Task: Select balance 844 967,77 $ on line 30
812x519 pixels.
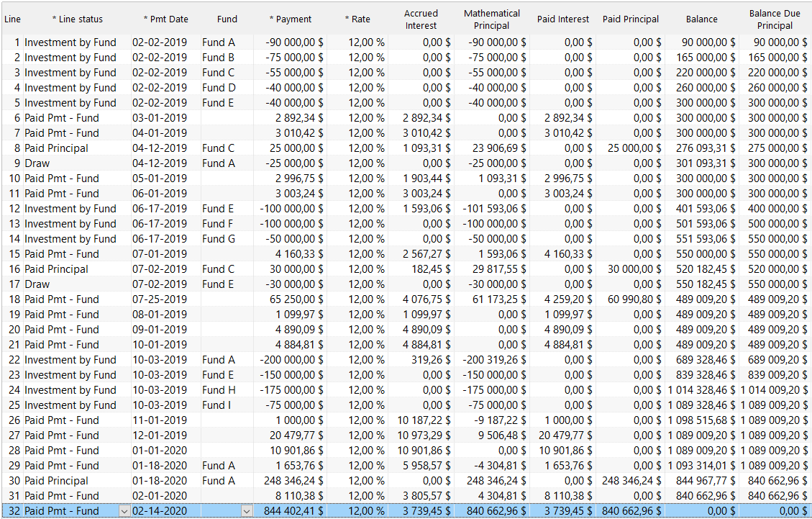Action: tap(706, 481)
